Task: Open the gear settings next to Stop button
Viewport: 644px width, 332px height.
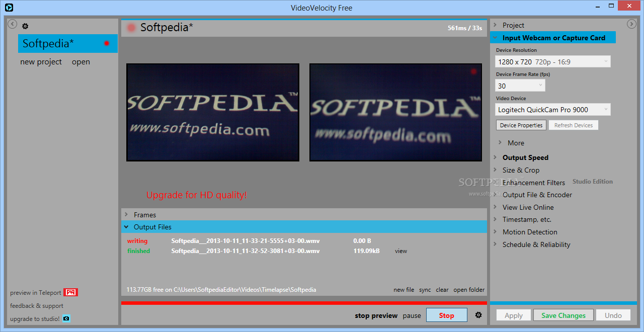Action: pos(478,315)
